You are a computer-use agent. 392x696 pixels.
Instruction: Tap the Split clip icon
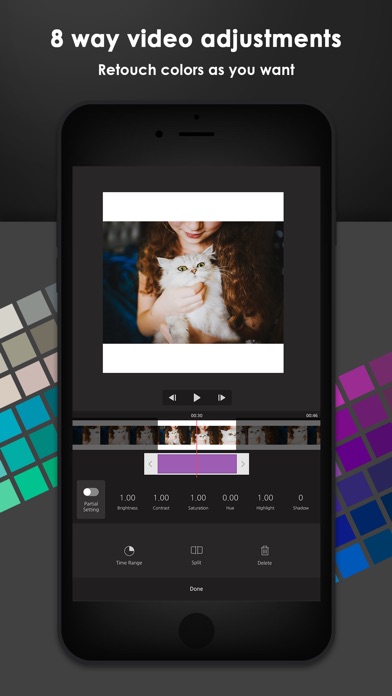point(196,550)
